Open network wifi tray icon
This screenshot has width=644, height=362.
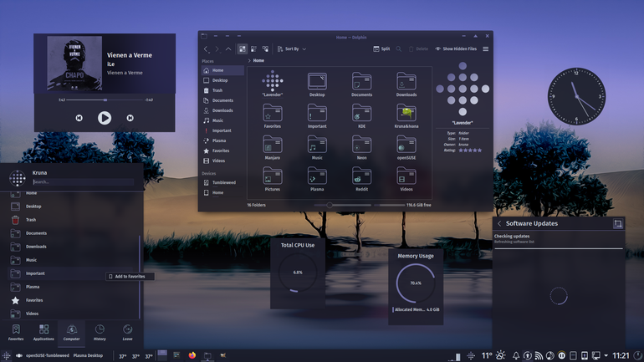(x=539, y=356)
